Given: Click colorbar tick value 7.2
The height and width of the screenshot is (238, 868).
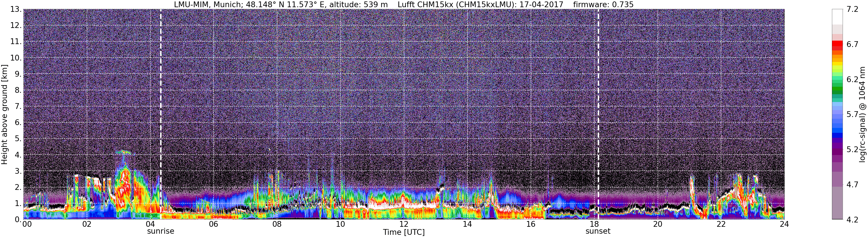Looking at the screenshot, I should tap(853, 10).
